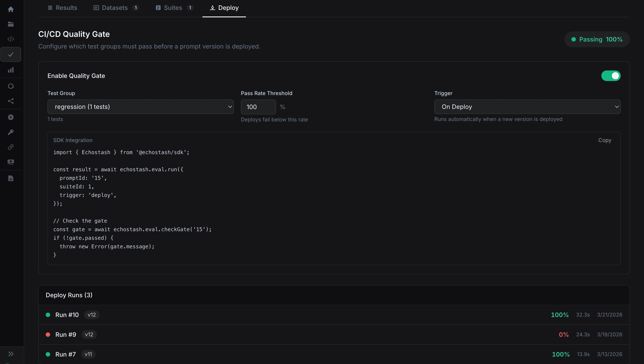Open the analytics bar chart sidebar icon
The image size is (644, 364).
click(x=11, y=70)
